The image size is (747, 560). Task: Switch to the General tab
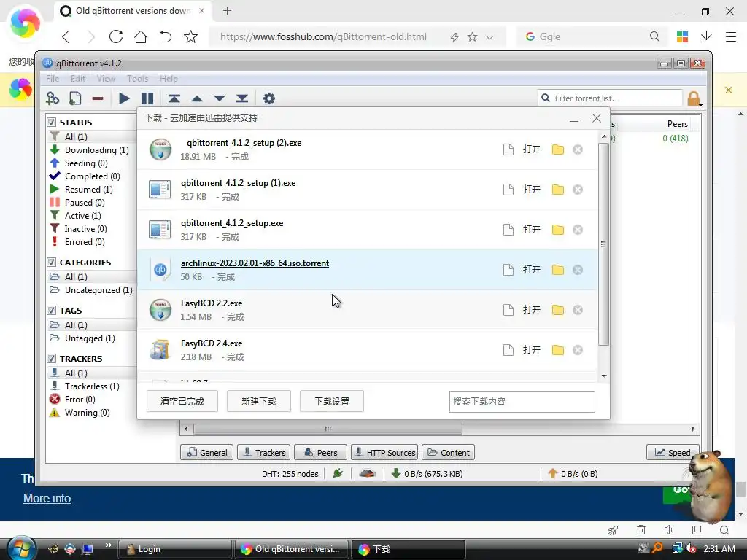[207, 452]
